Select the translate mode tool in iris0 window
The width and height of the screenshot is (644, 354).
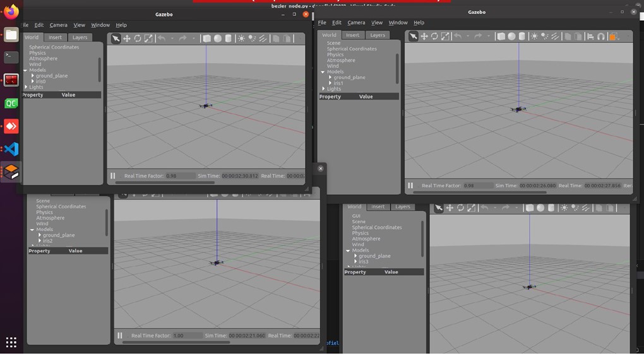point(127,38)
